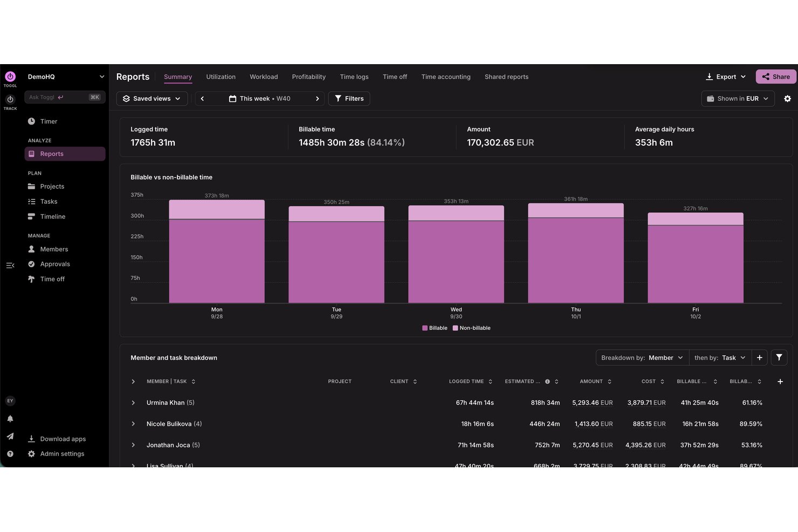Collapse sidebar with the menu arrow icon
This screenshot has width=798, height=532.
(x=10, y=265)
